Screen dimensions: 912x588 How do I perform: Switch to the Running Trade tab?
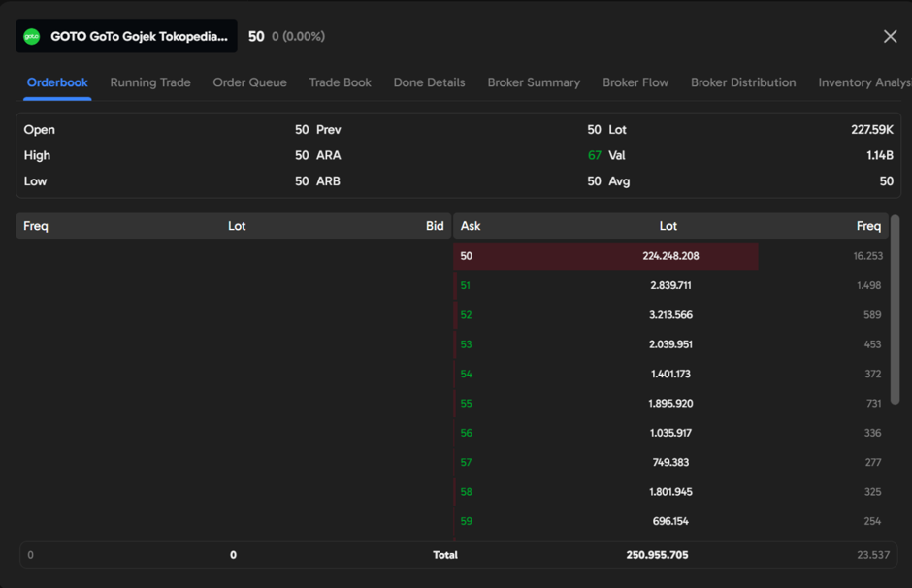150,82
